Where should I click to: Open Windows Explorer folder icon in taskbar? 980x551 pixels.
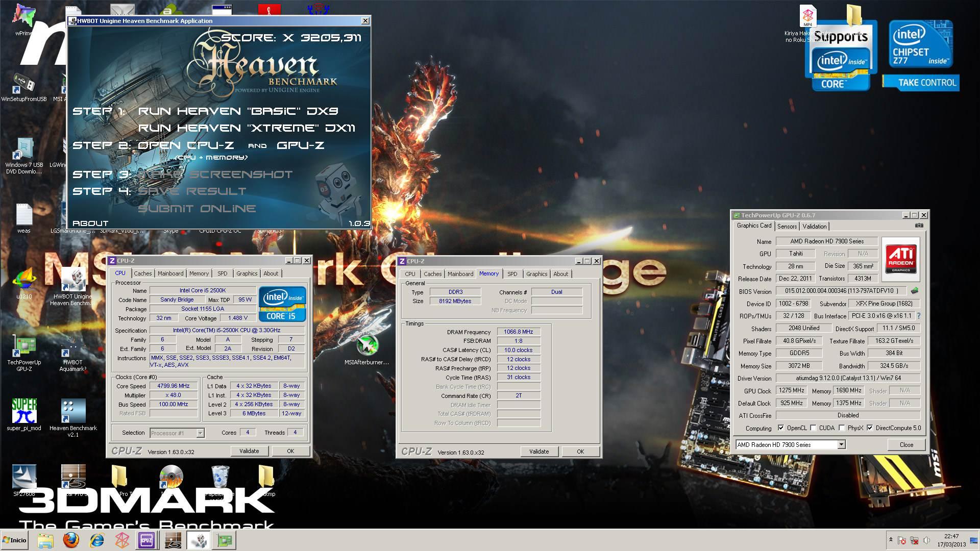point(45,540)
